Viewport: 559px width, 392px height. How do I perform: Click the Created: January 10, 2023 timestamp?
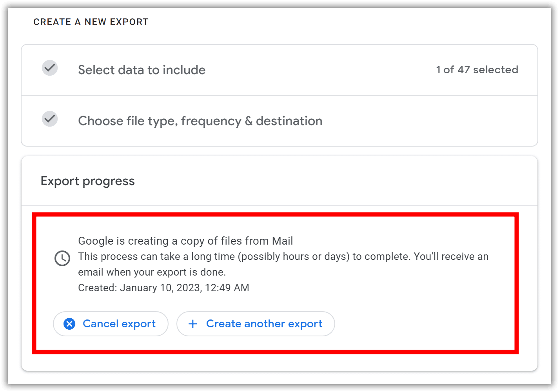pyautogui.click(x=163, y=288)
